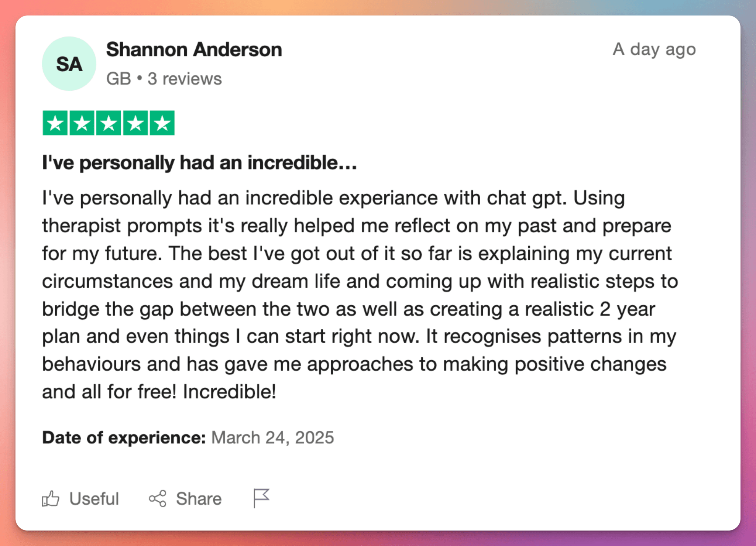Open Shannon Anderson's profile

(194, 49)
